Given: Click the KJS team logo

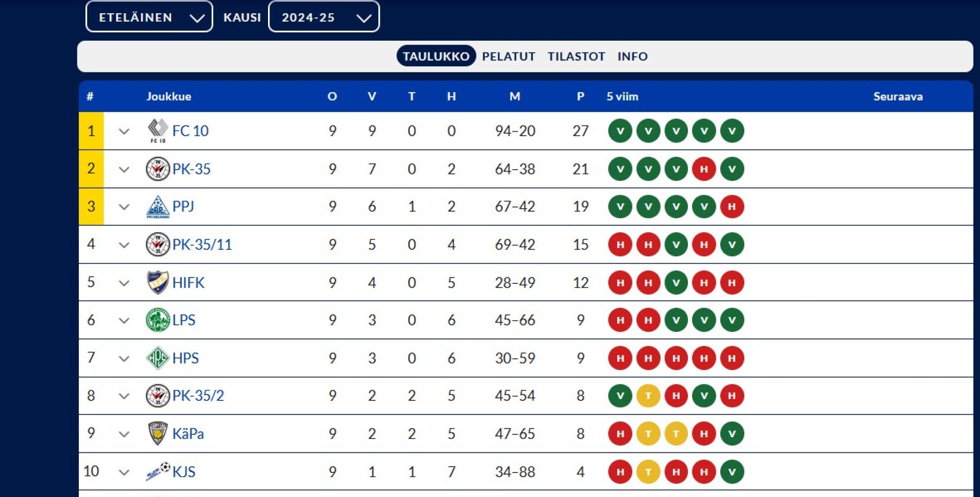Looking at the screenshot, I should tap(158, 471).
